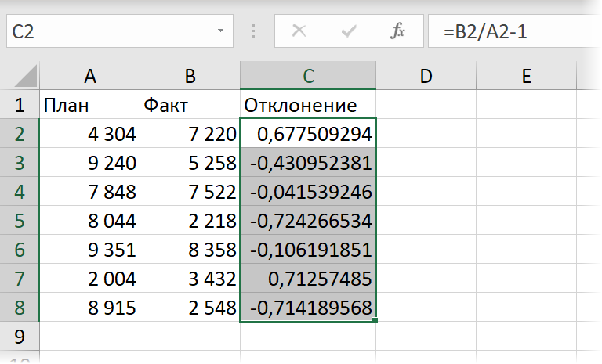
Task: Click the fill handle of the selection
Action: [x=376, y=321]
